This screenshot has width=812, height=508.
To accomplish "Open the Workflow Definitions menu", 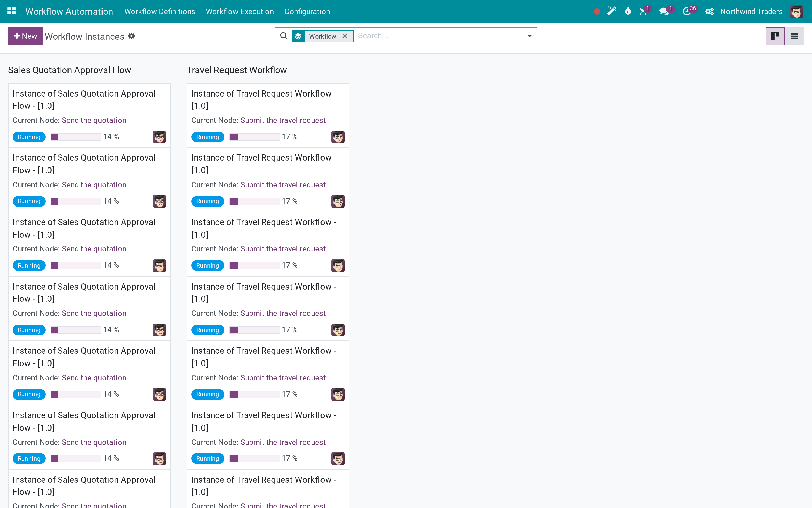I will pos(160,11).
